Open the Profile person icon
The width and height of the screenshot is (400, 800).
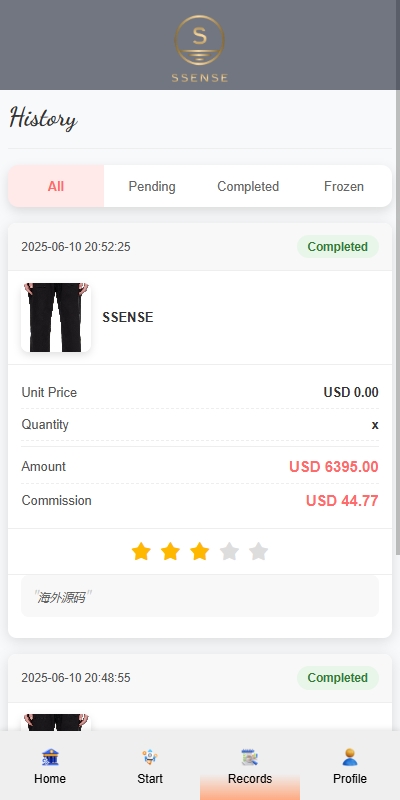[350, 757]
